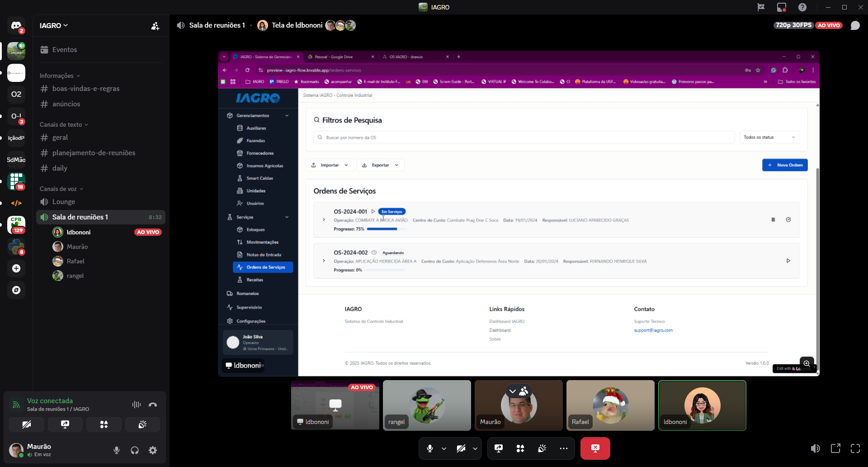Select rangel participant tile
This screenshot has height=467, width=868.
[427, 405]
